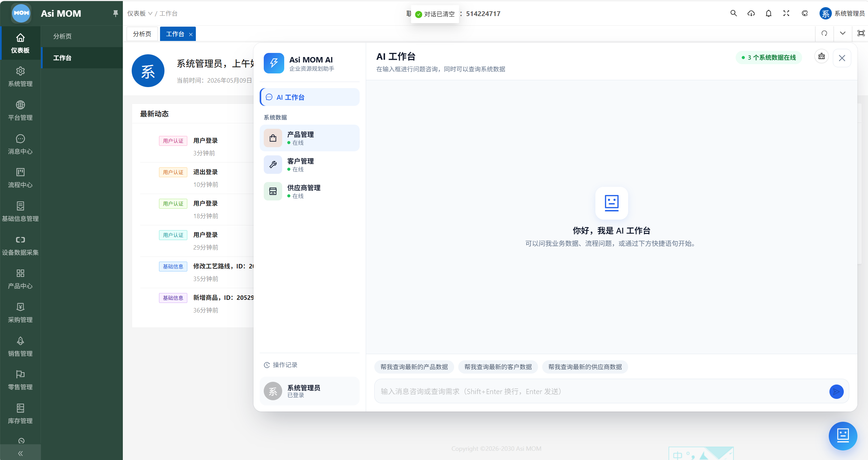Viewport: 868px width, 460px height.
Task: Click quick prompt 帮我查询最新的产品数据
Action: (414, 367)
